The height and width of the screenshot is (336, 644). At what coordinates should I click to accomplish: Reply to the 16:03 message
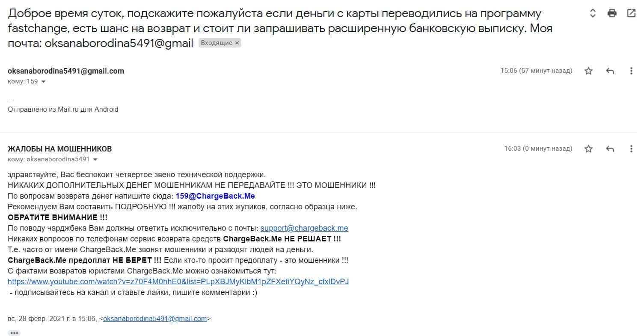coord(610,149)
